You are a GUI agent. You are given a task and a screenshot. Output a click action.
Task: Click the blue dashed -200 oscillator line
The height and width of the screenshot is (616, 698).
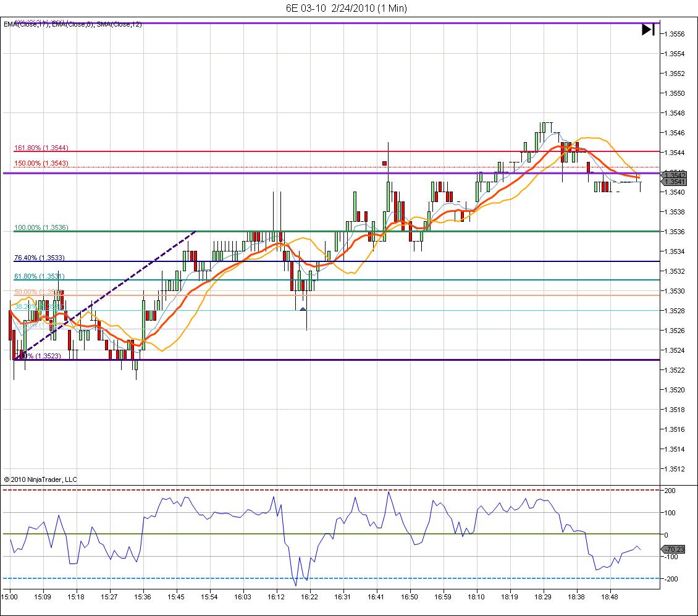[x=331, y=578]
